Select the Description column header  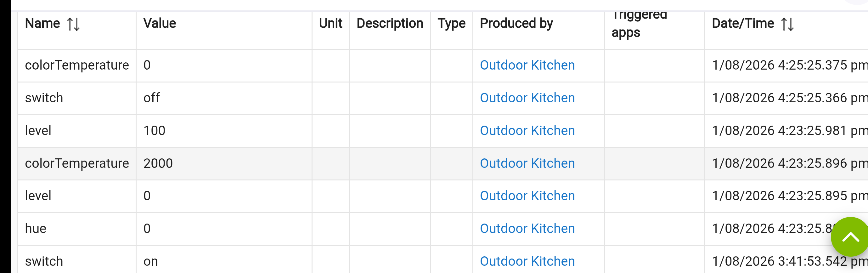pos(390,24)
